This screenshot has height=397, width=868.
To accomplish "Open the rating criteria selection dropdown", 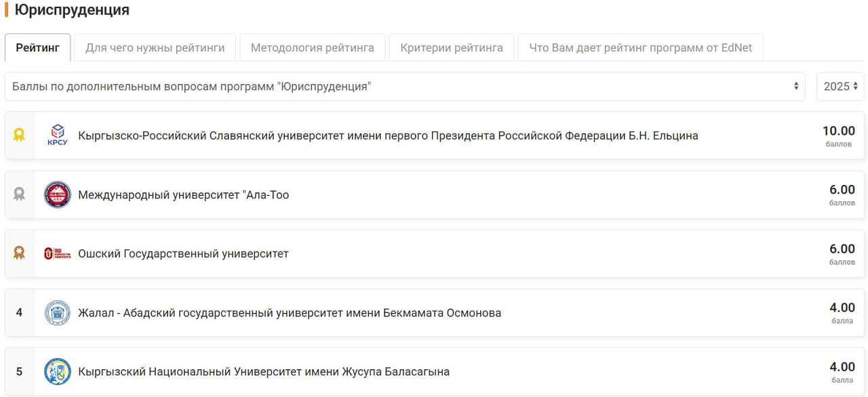I will [x=405, y=87].
